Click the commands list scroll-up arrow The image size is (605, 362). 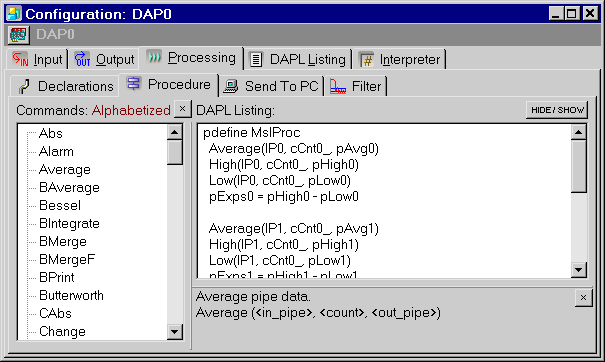point(175,132)
